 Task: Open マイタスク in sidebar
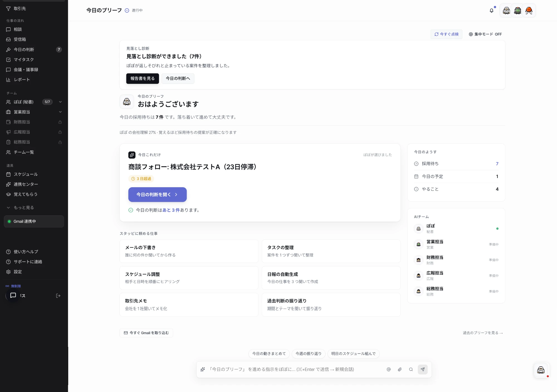click(34, 60)
